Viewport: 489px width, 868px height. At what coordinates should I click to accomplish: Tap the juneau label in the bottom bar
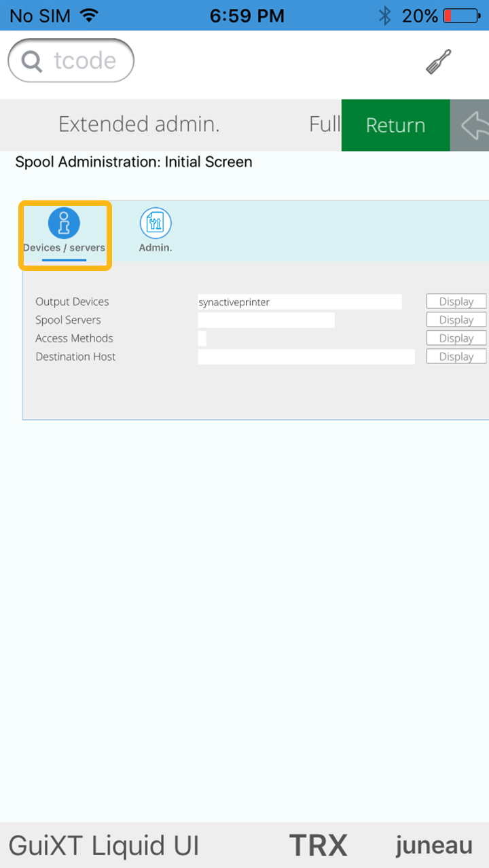point(434,846)
